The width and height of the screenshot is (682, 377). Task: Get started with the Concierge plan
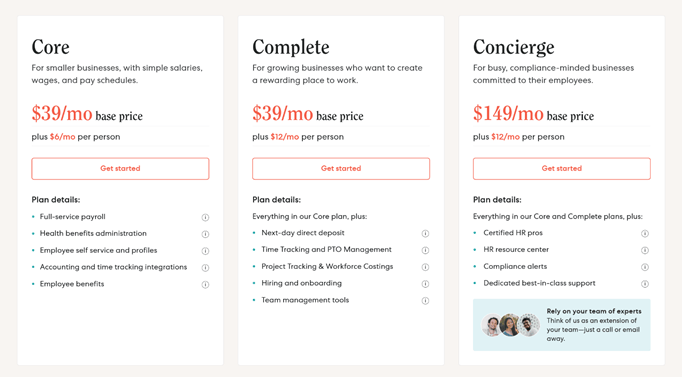[x=562, y=169]
